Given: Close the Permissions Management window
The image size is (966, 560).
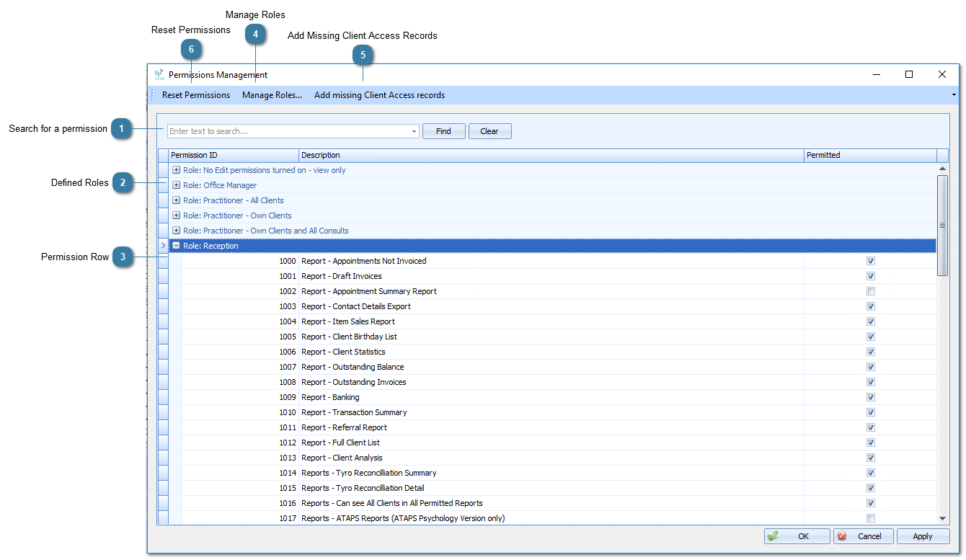Looking at the screenshot, I should coord(942,74).
